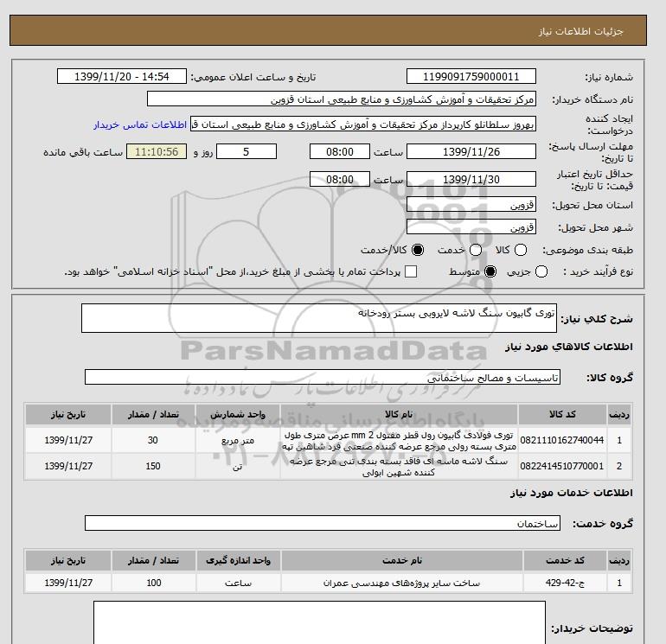Click the تن unit cell
The width and height of the screenshot is (666, 644).
pyautogui.click(x=238, y=467)
